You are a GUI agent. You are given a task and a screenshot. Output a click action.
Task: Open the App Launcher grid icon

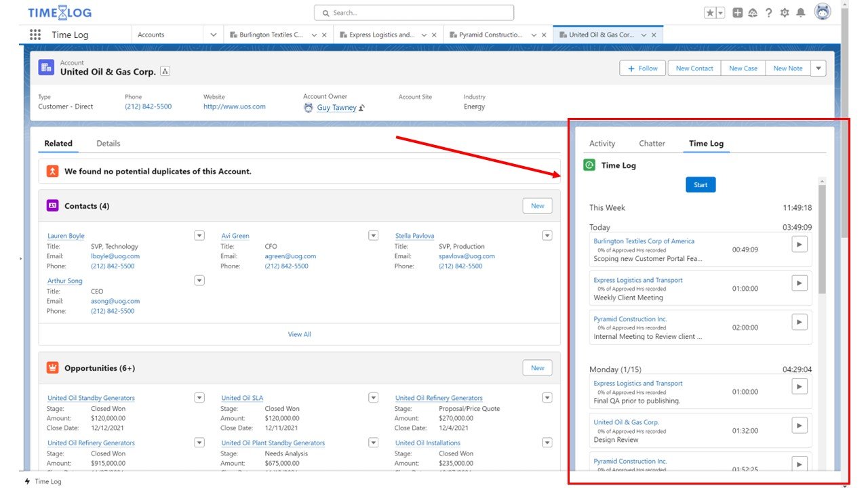pos(35,35)
